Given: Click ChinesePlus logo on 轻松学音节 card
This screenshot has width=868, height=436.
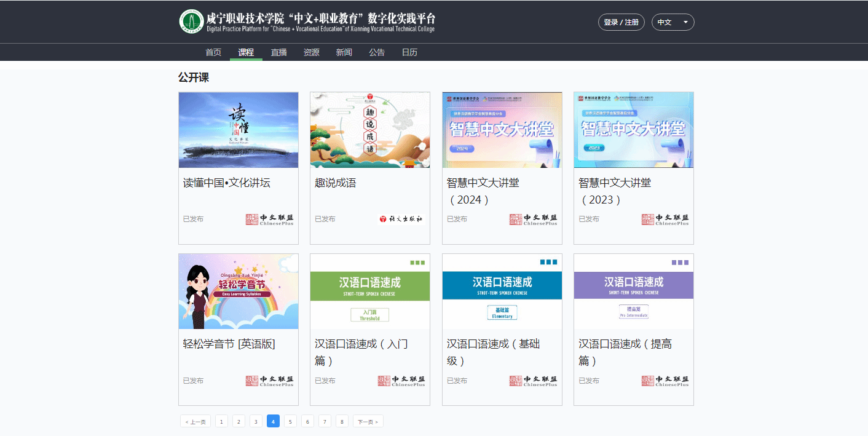Looking at the screenshot, I should [270, 381].
